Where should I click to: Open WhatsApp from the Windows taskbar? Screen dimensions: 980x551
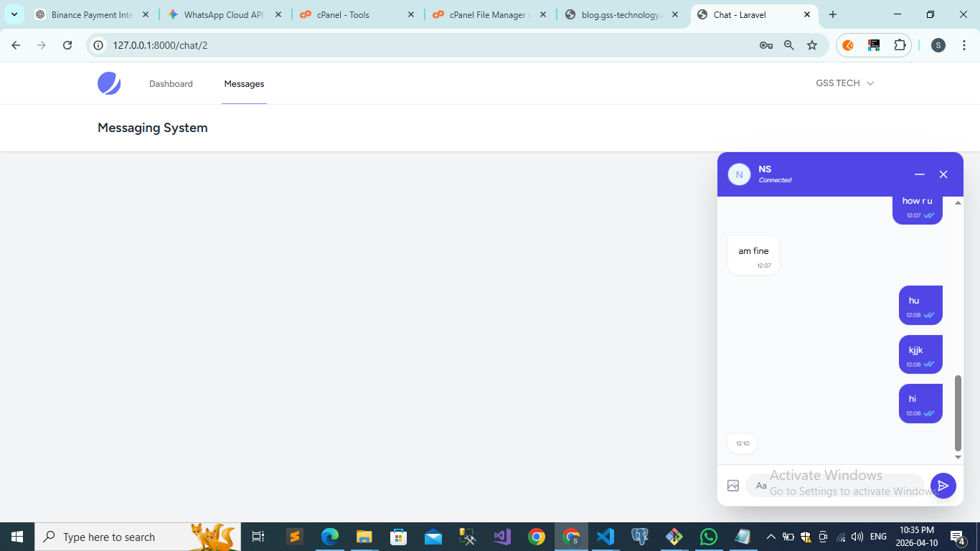pyautogui.click(x=708, y=537)
